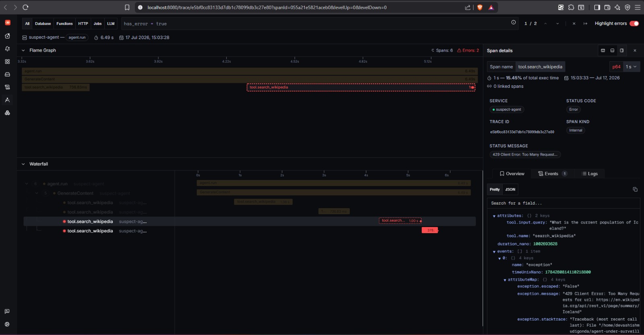Screen dimensions: 644x335
Task: Go to next filter match arrow
Action: point(557,23)
